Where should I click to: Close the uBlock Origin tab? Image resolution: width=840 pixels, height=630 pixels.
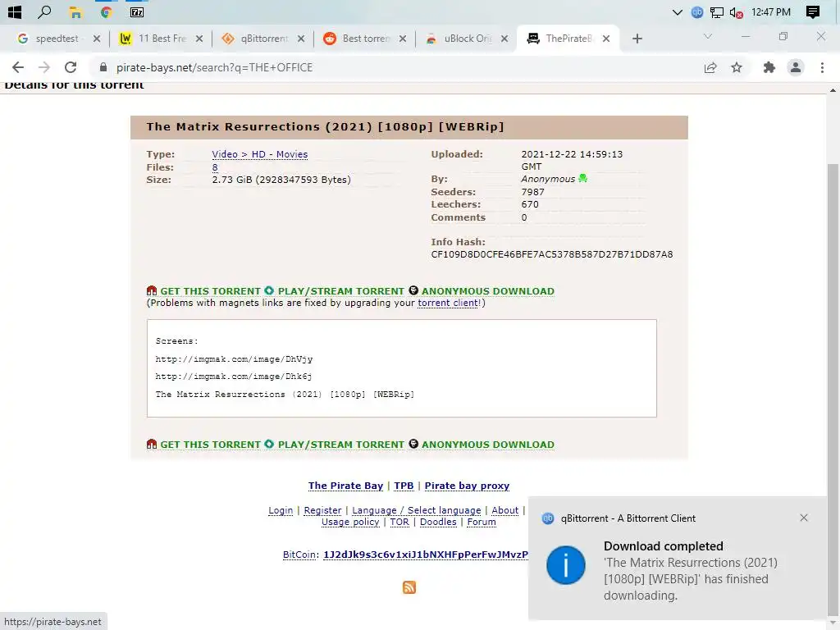pos(504,39)
